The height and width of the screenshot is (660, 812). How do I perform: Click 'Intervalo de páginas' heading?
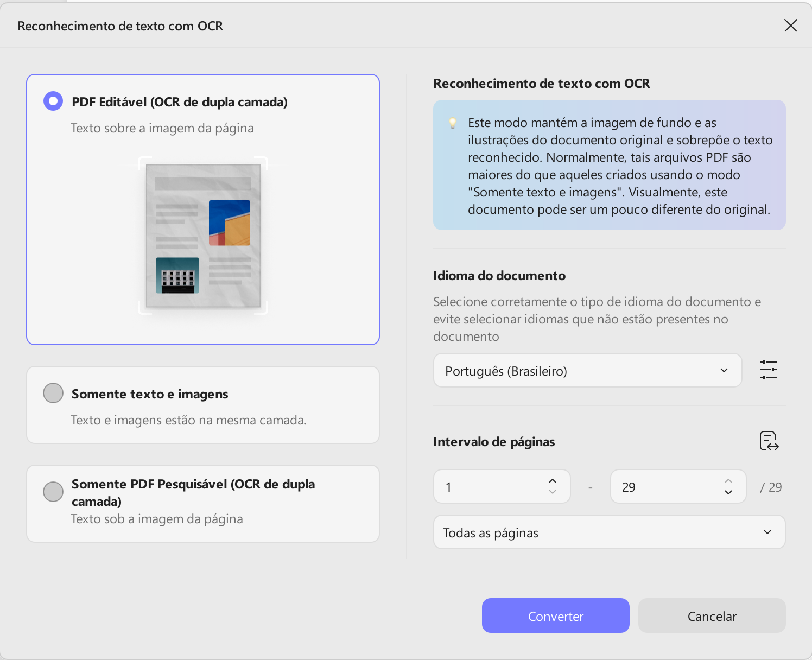(494, 442)
